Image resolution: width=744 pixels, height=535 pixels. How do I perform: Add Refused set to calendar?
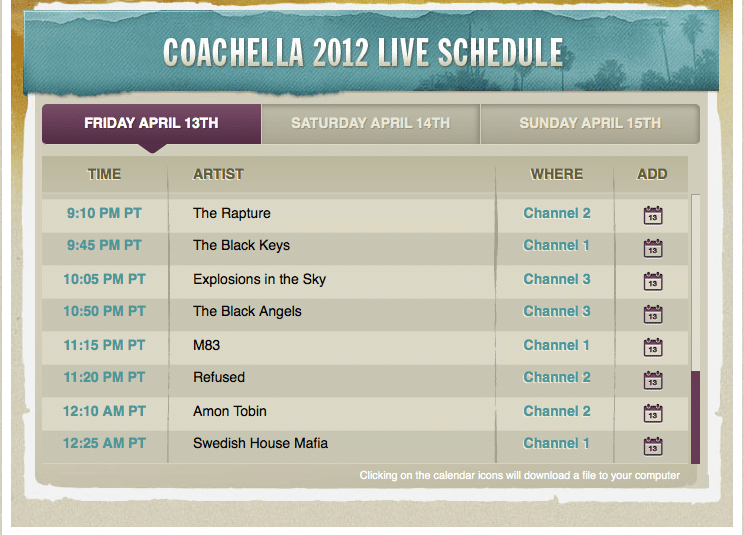653,380
